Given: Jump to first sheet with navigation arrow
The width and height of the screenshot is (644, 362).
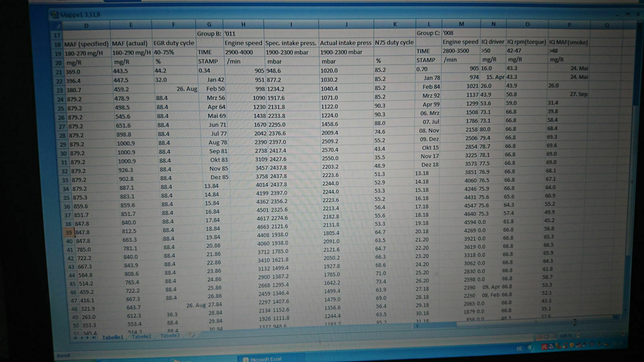Looking at the screenshot, I should [75, 337].
